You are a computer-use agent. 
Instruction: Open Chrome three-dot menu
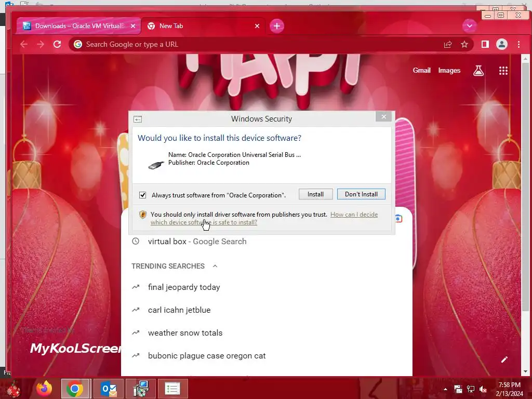(519, 44)
